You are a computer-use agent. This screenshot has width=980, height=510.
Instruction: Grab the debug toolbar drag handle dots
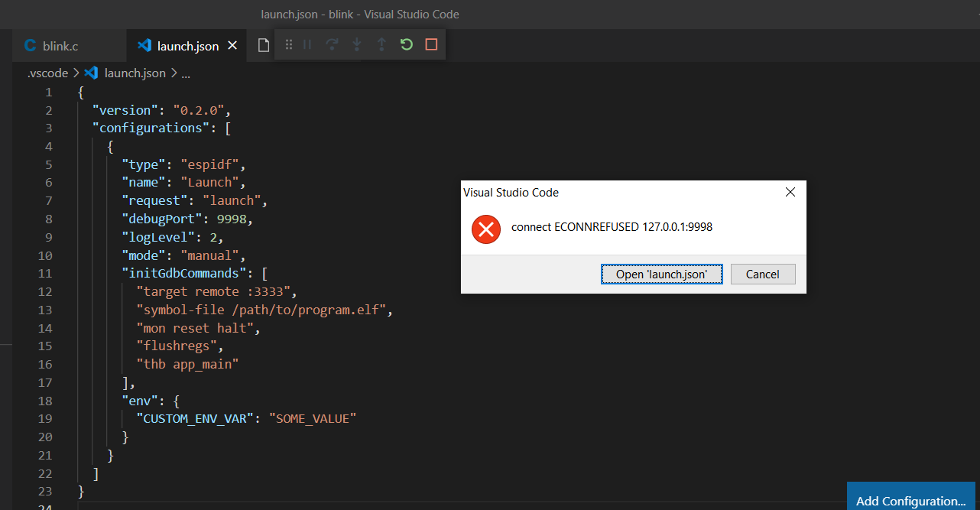point(288,44)
